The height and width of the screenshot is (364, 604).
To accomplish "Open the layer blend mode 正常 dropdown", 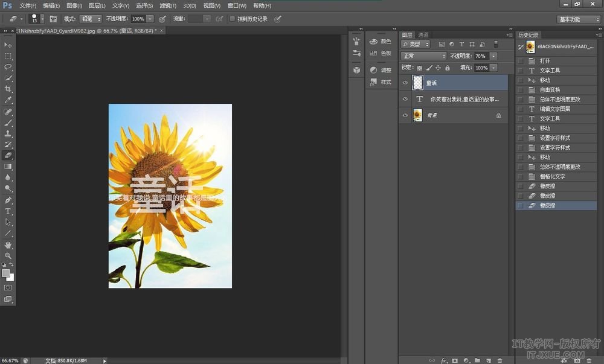I will [x=424, y=56].
